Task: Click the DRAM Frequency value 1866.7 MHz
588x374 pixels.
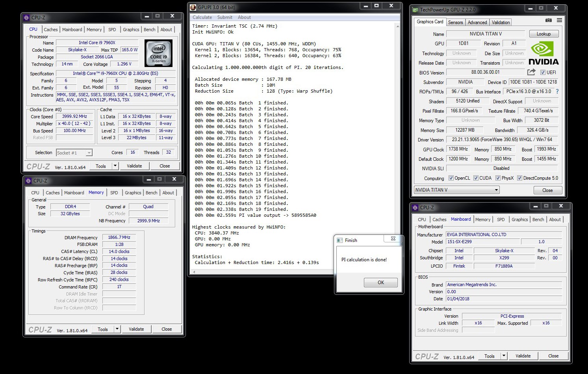Action: pos(119,237)
